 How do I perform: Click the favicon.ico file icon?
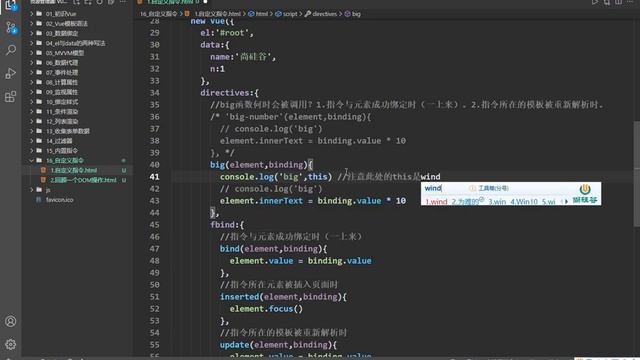coord(38,200)
